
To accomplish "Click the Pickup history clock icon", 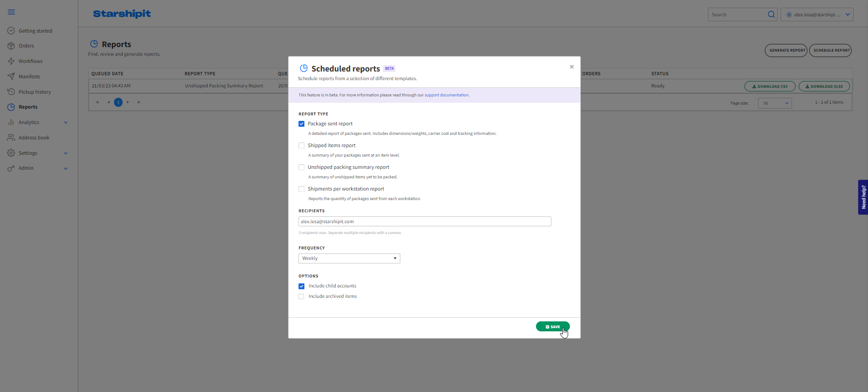I will click(11, 92).
